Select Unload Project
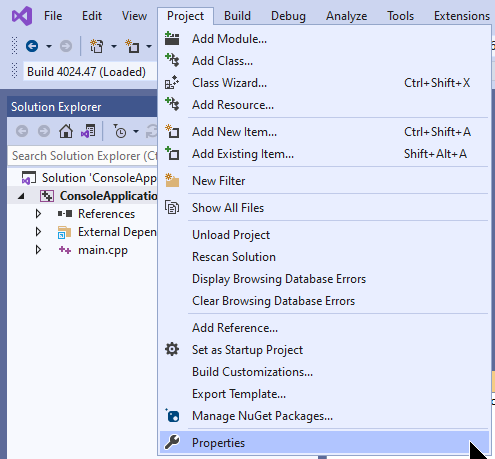Viewport: 495px width, 459px height. pos(231,235)
